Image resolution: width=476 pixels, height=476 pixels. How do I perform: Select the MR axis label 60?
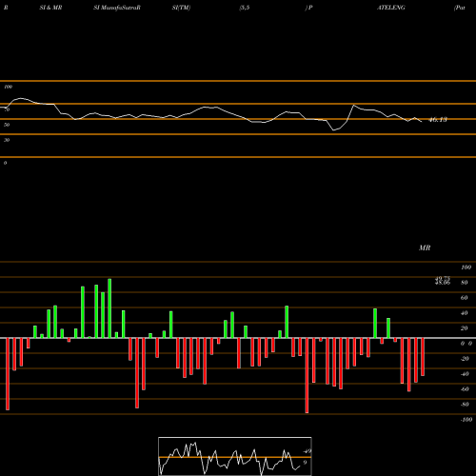[465, 298]
